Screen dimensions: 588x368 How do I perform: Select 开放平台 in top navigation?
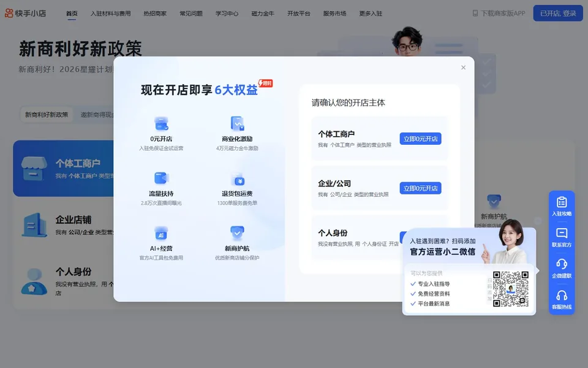point(299,13)
